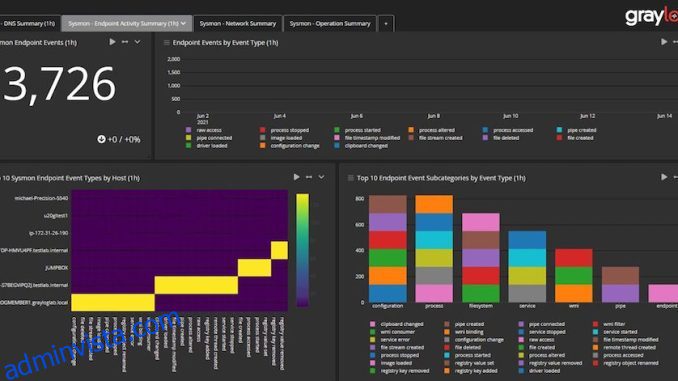Toggle service started legend in subcategories chart
Image resolution: width=678 pixels, height=381 pixels.
click(x=615, y=332)
